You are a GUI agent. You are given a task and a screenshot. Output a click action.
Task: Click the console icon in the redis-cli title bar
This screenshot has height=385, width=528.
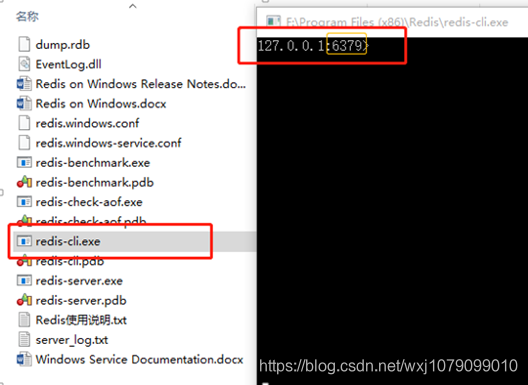(x=273, y=22)
